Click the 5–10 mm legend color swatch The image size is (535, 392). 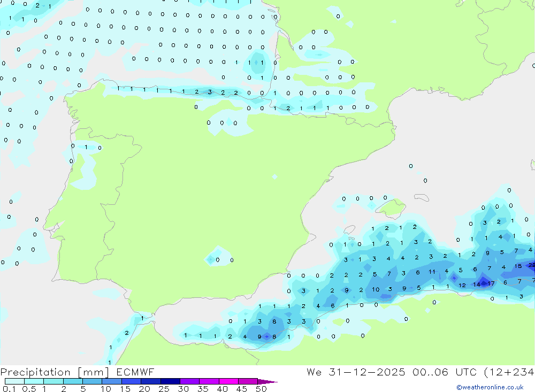click(92, 381)
